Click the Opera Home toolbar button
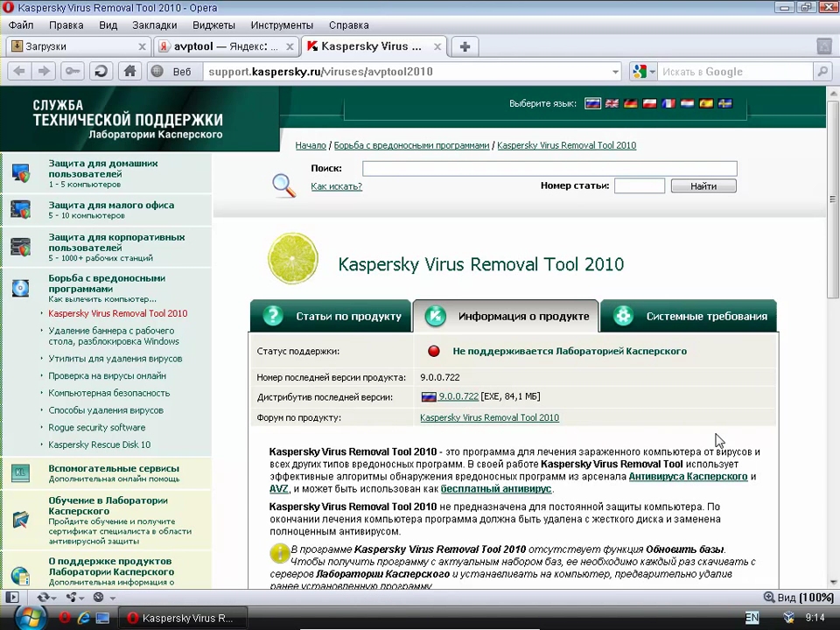This screenshot has width=840, height=630. click(129, 72)
